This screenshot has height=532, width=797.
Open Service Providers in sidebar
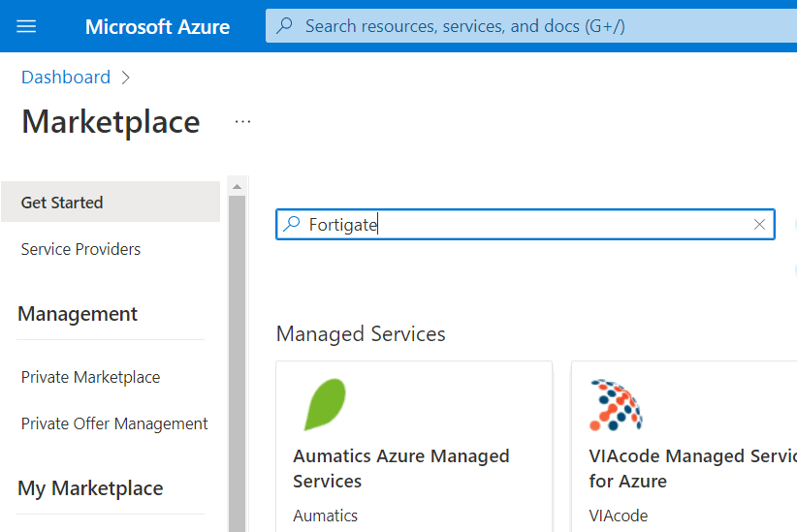click(x=80, y=249)
